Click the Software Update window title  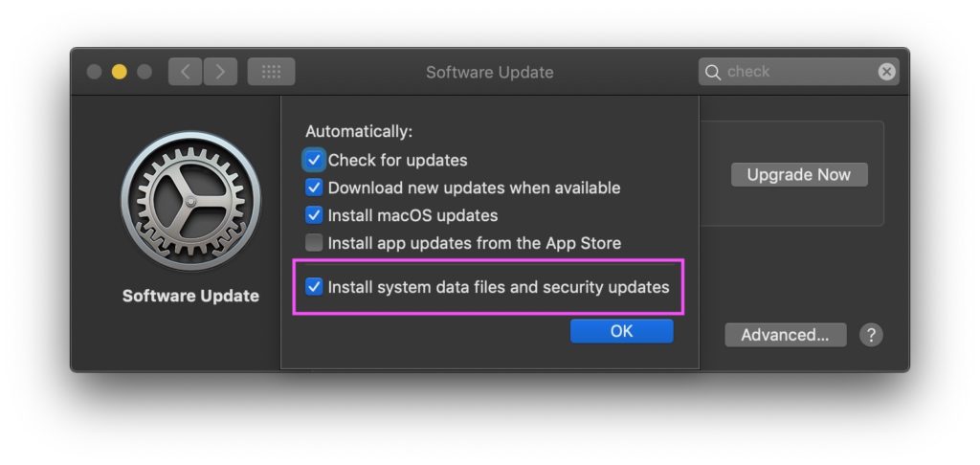(489, 72)
